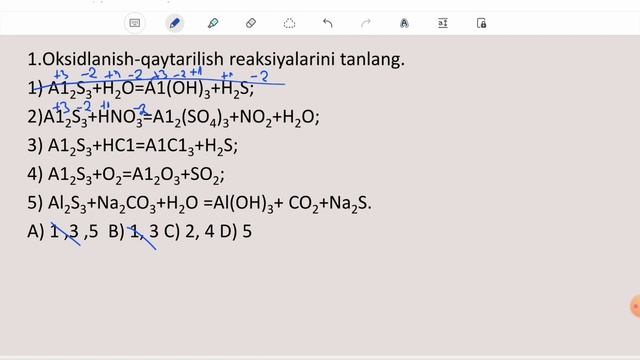This screenshot has width=640, height=360.
Task: Open the keyboard input tool
Action: [134, 23]
